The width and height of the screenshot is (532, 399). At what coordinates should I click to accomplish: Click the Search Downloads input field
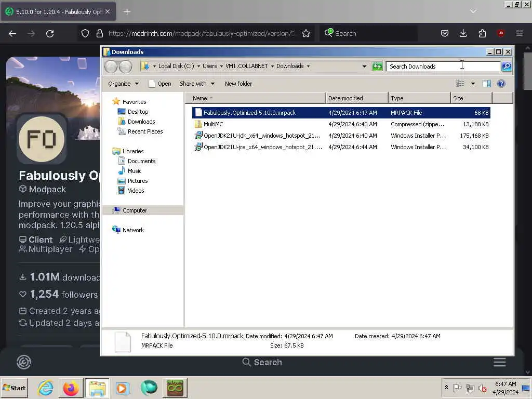click(443, 66)
